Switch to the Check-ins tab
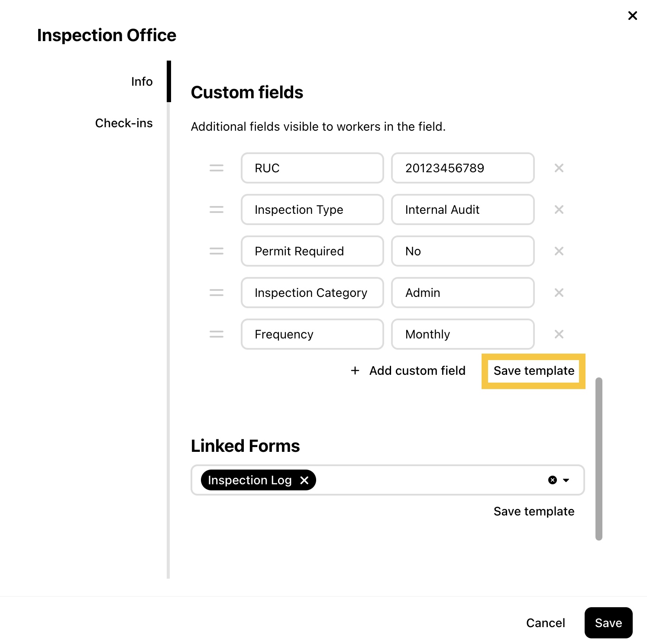 click(x=124, y=123)
